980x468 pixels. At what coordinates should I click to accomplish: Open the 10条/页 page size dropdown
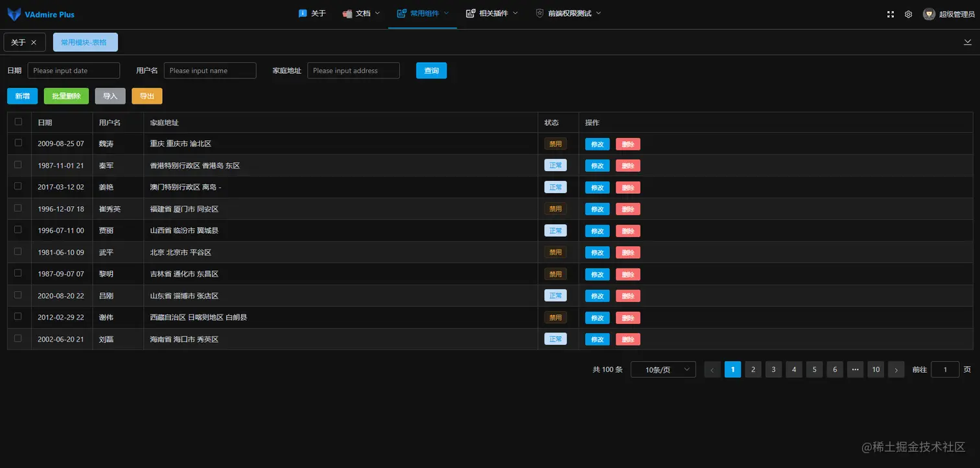663,369
